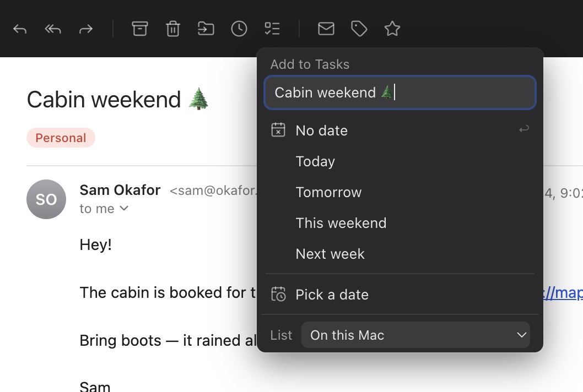The image size is (583, 392).
Task: Delete the email using the trash icon
Action: [173, 29]
